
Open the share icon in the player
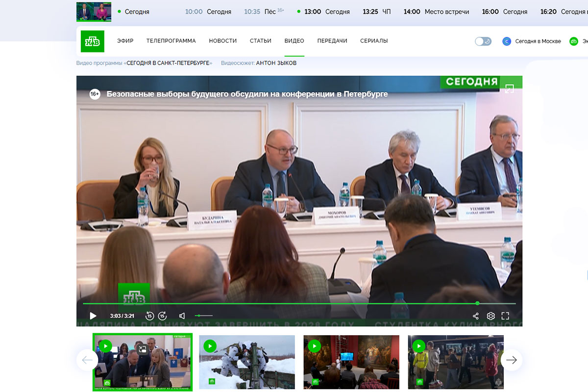point(475,316)
